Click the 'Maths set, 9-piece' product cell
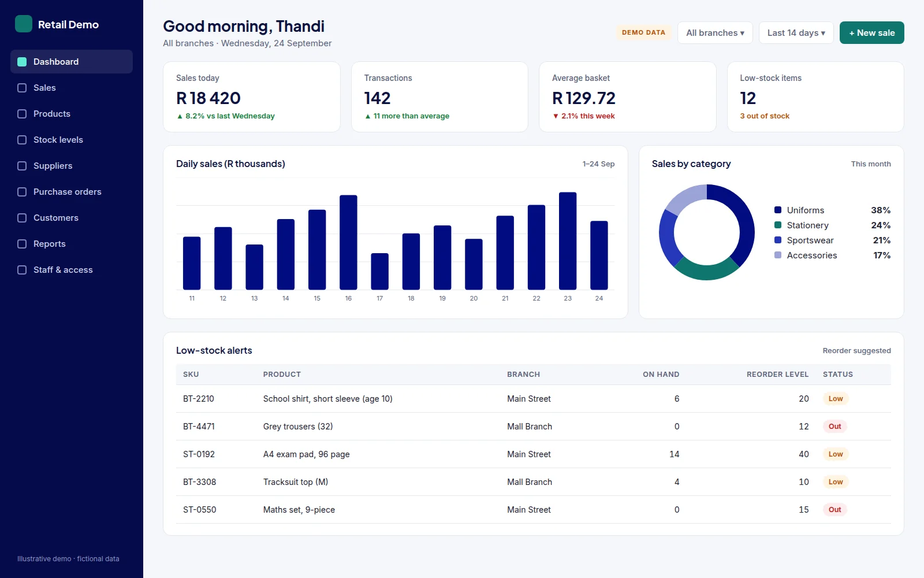The image size is (924, 578). point(299,510)
